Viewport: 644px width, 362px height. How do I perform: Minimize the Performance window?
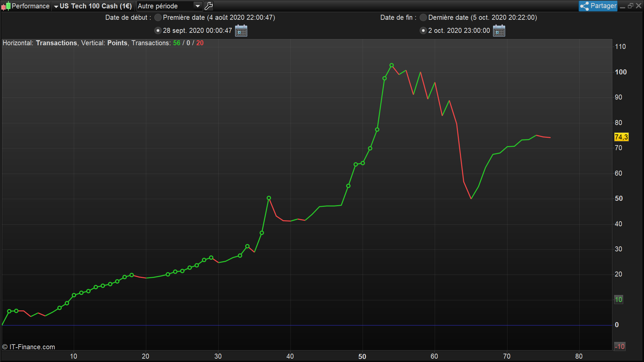(x=623, y=6)
